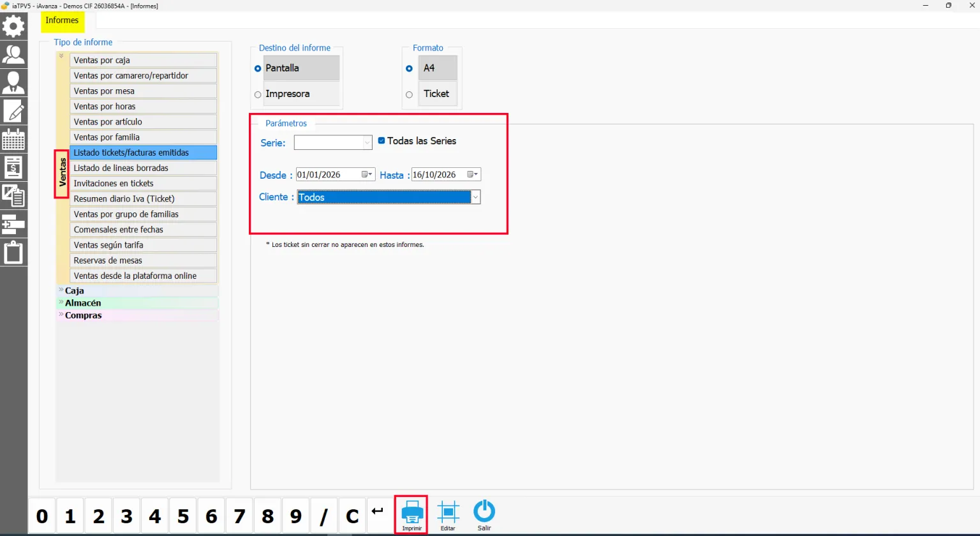Click the Invitaciones en tickets report
980x536 pixels.
coord(144,183)
